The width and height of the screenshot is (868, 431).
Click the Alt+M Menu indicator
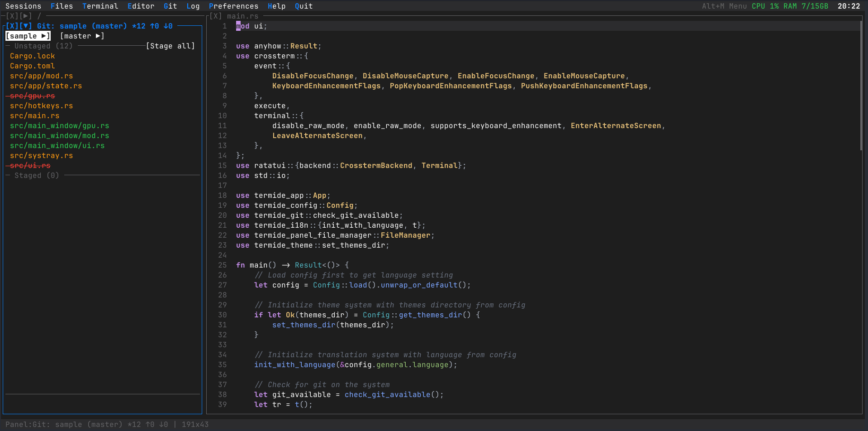click(724, 6)
